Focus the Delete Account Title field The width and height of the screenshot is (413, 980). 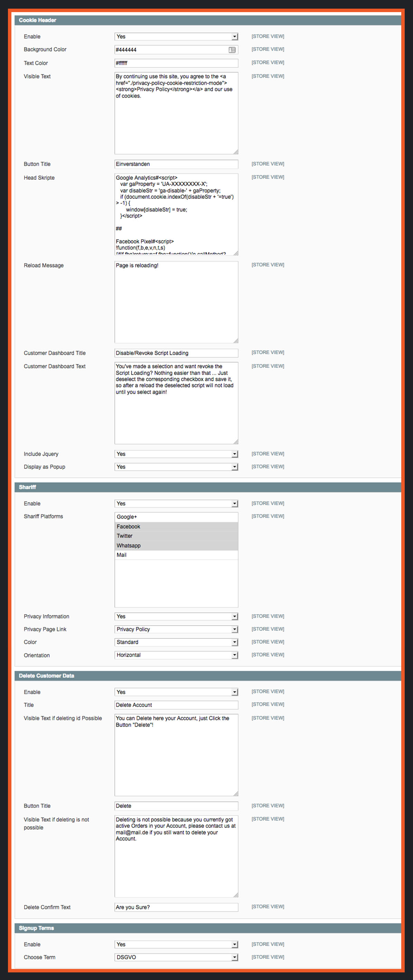click(176, 705)
